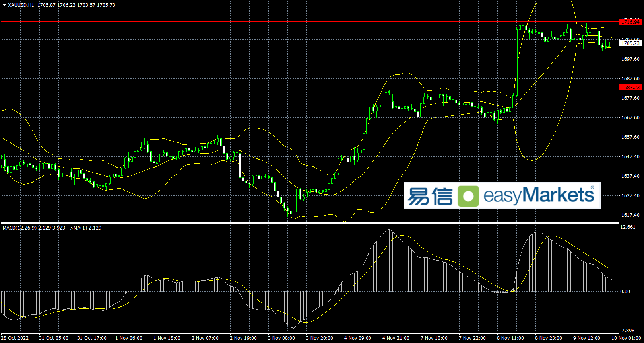Click the 1 Nov 18:00 time label
644x343 pixels.
coord(167,338)
